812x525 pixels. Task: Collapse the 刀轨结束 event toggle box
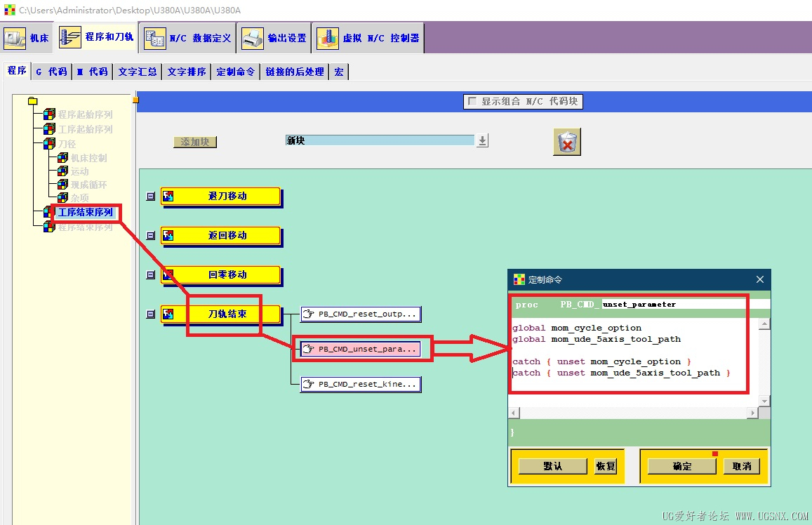[x=151, y=314]
